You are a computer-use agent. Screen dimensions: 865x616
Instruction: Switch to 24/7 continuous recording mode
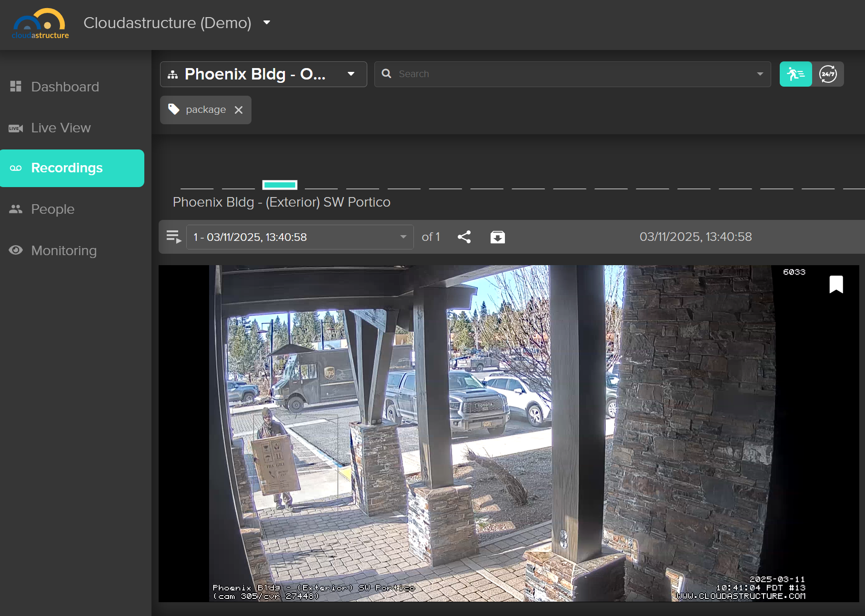(828, 74)
